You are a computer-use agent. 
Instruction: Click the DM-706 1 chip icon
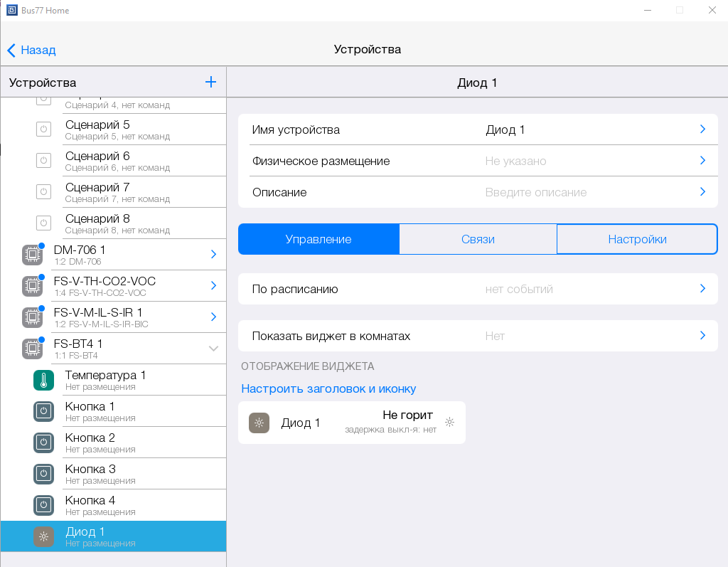click(x=32, y=255)
